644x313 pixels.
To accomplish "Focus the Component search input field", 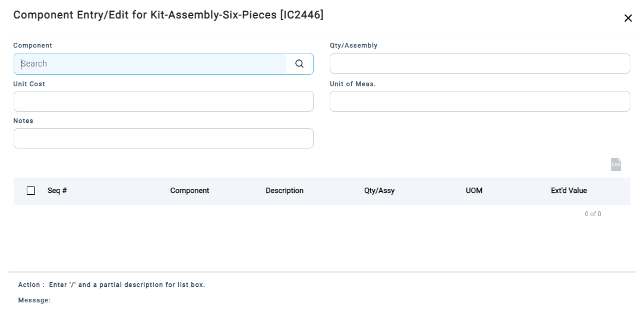I will point(154,64).
